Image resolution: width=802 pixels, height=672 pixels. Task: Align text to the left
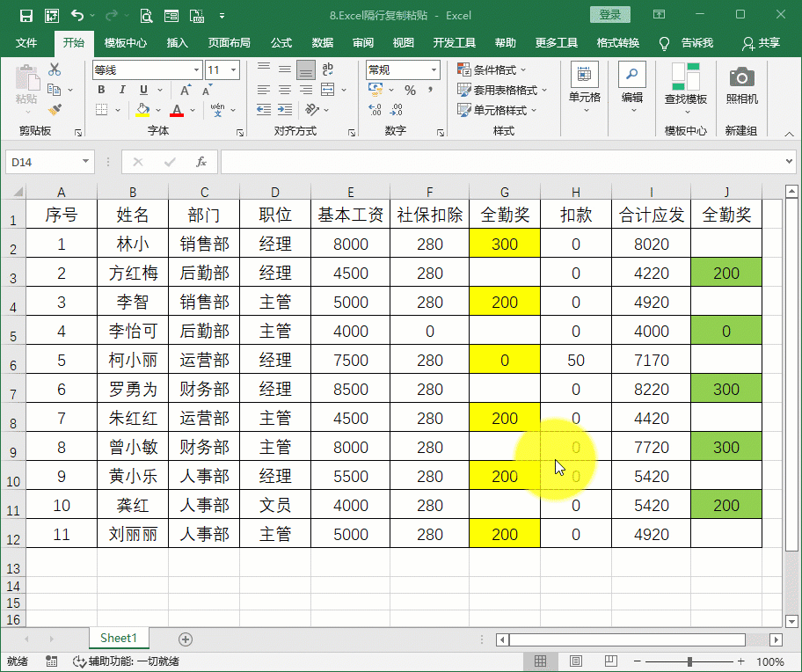[x=264, y=90]
